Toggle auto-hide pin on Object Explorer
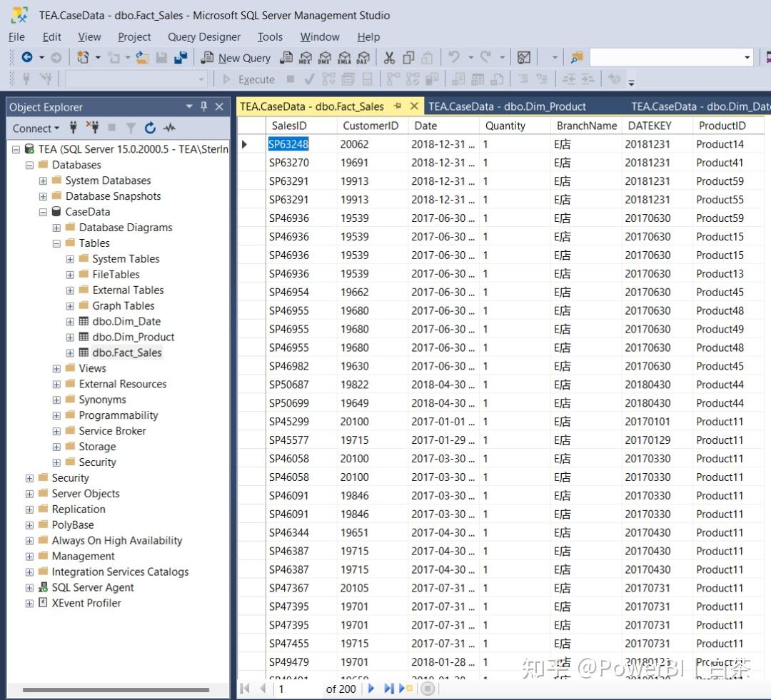 point(203,106)
